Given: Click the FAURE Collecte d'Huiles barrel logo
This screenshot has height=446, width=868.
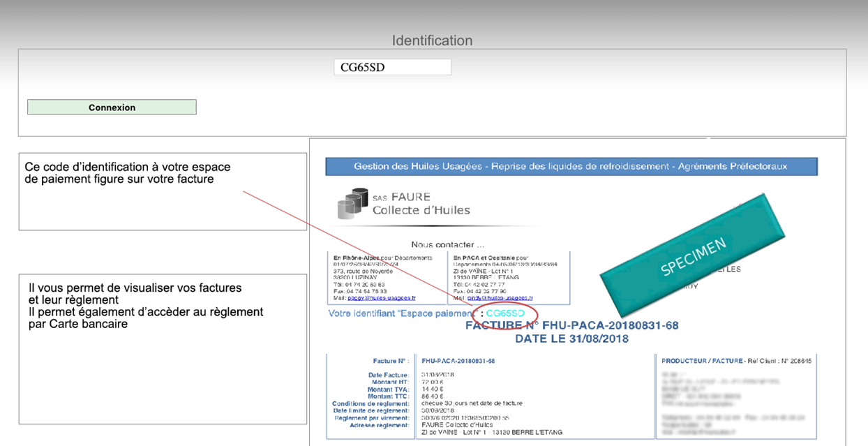Looking at the screenshot, I should 352,203.
